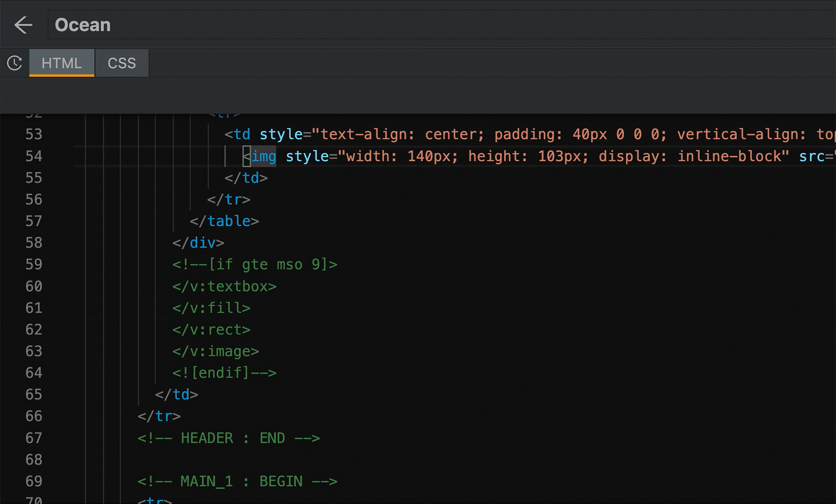Viewport: 836px width, 504px height.
Task: Click closing tr tag on line 56
Action: point(229,199)
